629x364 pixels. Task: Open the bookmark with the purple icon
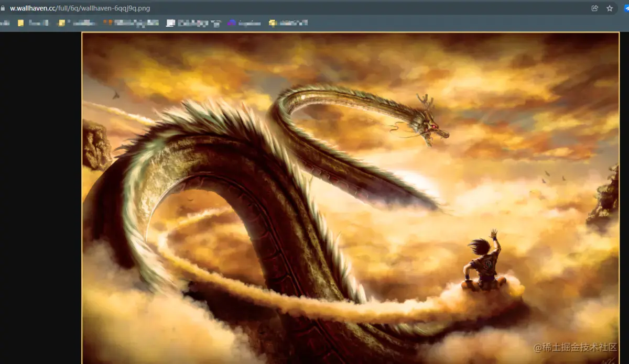244,23
